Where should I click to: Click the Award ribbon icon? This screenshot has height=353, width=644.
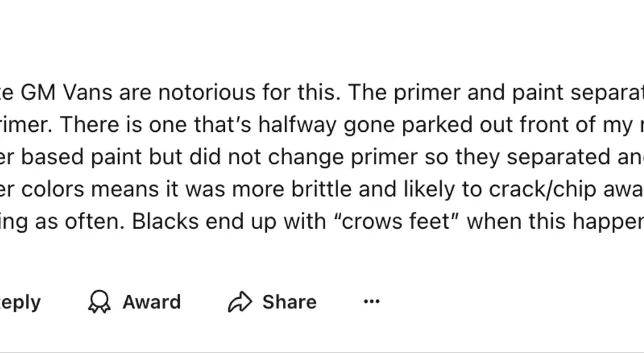tap(99, 302)
